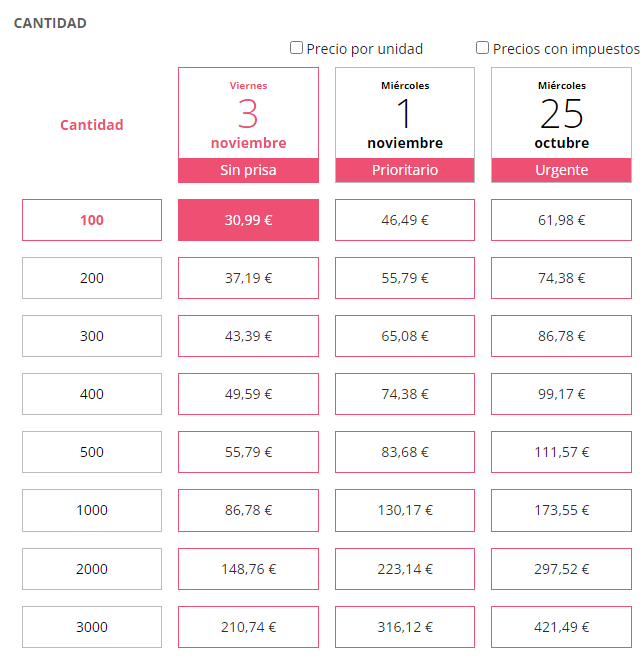Screen dimensions: 640x658
Task: Choose the 61,98 € Urgente price
Action: tap(561, 220)
